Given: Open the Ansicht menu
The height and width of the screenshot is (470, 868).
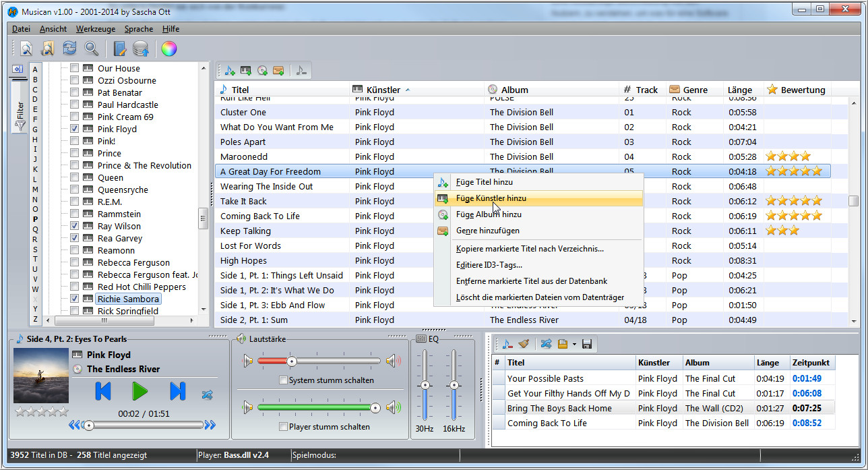Looking at the screenshot, I should [x=53, y=29].
